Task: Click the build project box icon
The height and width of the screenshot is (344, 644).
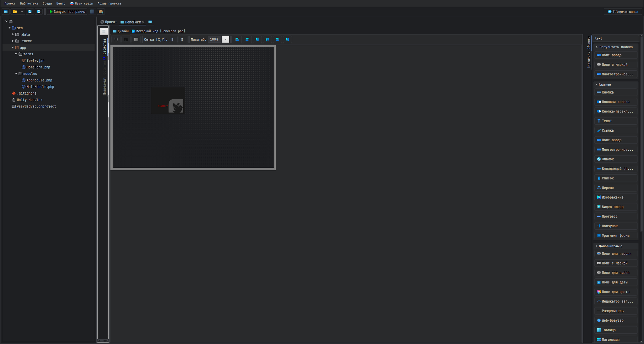Action: point(101,12)
